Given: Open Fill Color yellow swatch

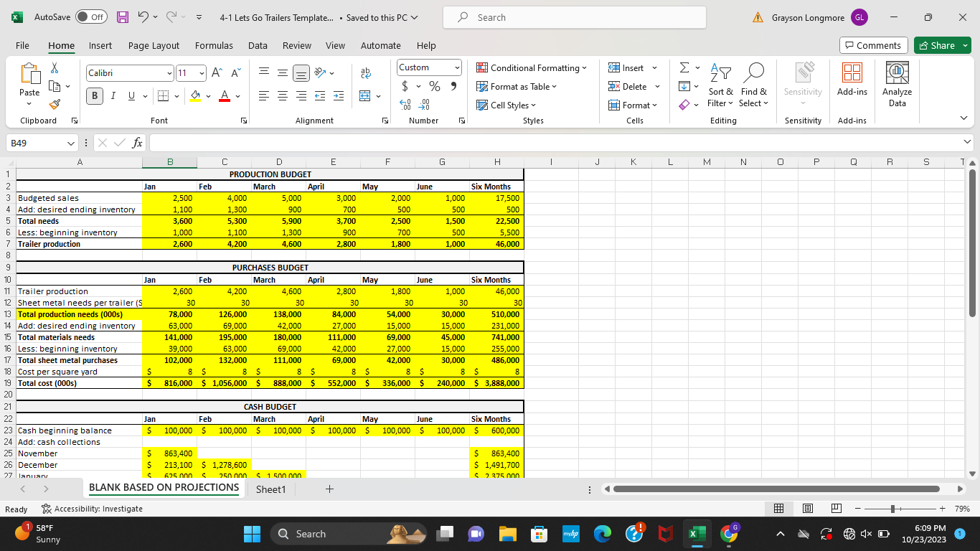Looking at the screenshot, I should [196, 95].
